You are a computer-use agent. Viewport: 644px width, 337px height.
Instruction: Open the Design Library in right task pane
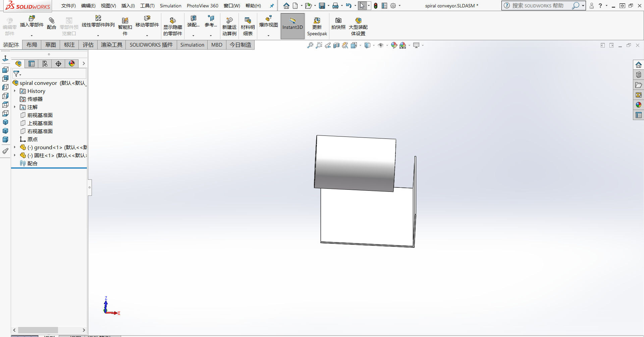coord(638,75)
